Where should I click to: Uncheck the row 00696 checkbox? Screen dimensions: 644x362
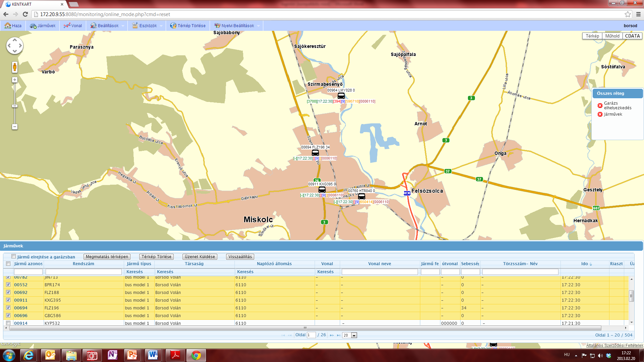pos(8,315)
